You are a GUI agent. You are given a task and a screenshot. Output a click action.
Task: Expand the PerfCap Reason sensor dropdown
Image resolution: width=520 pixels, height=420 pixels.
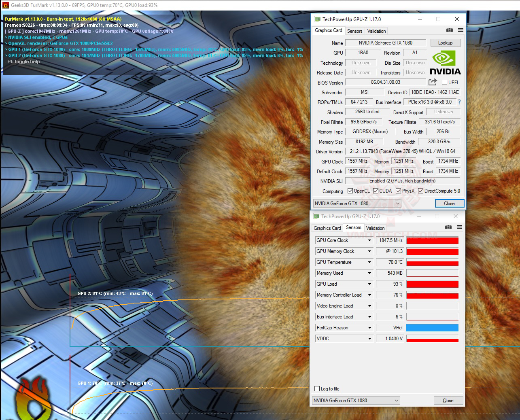click(x=369, y=328)
